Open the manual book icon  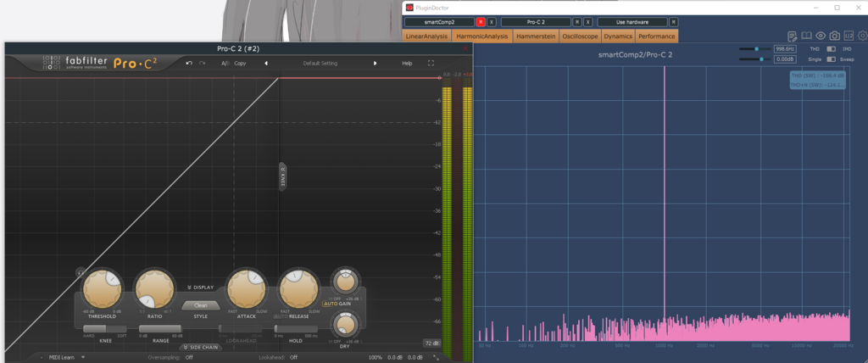pos(807,36)
